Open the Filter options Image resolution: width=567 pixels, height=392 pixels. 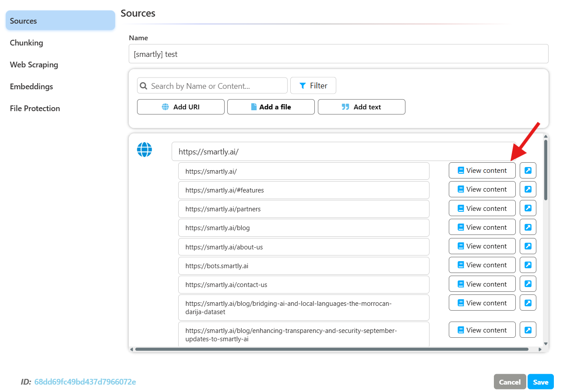pos(313,86)
